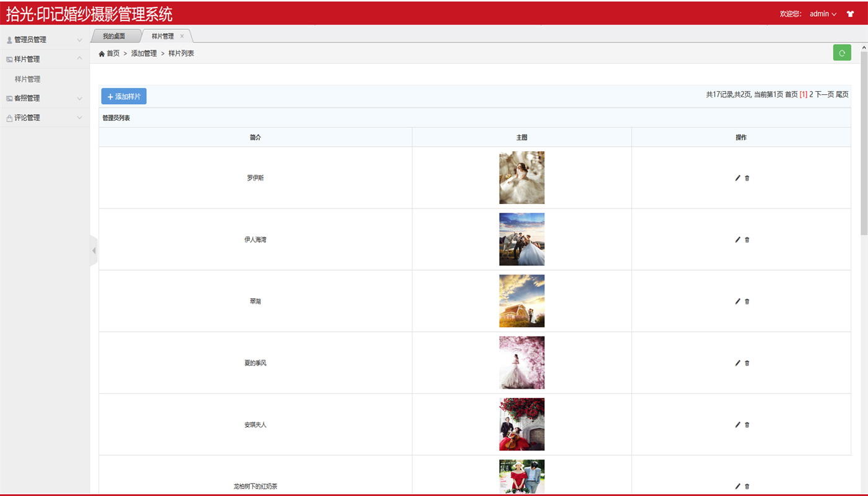
Task: Click the vertical scrollbar on the right
Action: 864,143
